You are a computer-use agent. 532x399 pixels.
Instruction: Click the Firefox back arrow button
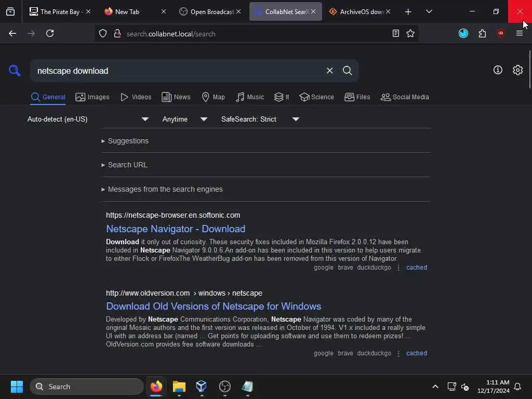point(12,34)
